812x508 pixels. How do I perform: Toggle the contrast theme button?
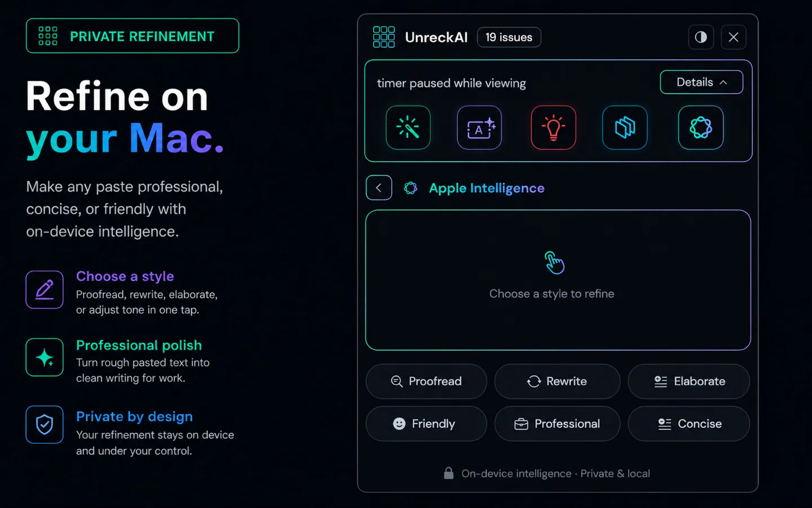701,37
